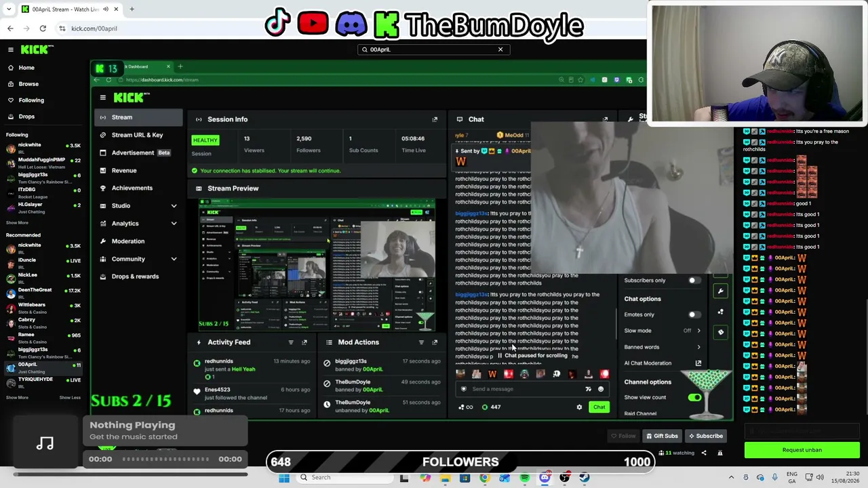
Task: Expand the Analytics menu section
Action: [174, 224]
